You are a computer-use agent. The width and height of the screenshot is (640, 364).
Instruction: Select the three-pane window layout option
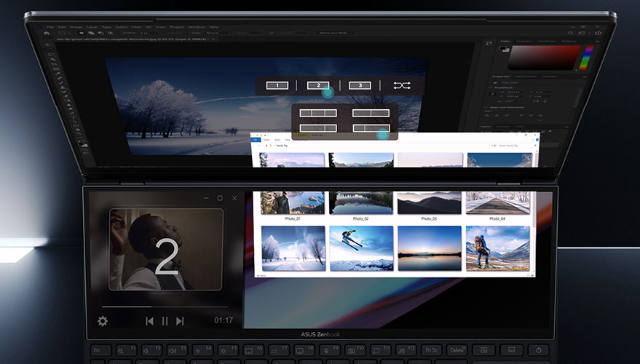318,113
